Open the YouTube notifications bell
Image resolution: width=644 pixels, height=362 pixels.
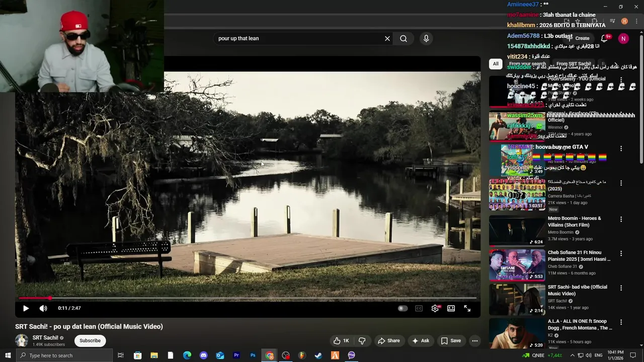pyautogui.click(x=604, y=38)
